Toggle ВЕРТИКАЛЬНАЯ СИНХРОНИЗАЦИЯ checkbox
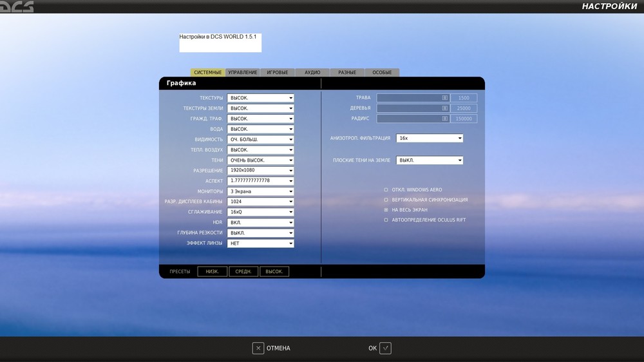The height and width of the screenshot is (362, 644). (x=386, y=200)
